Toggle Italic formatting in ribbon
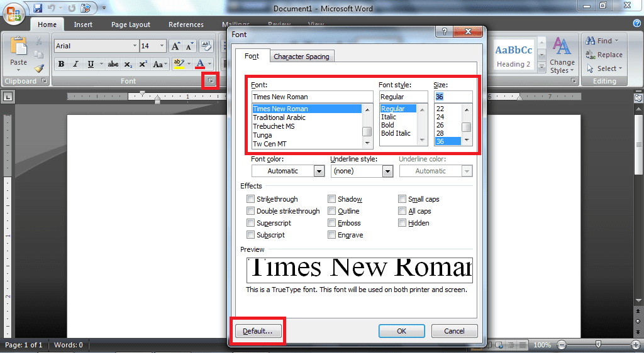 [75, 64]
